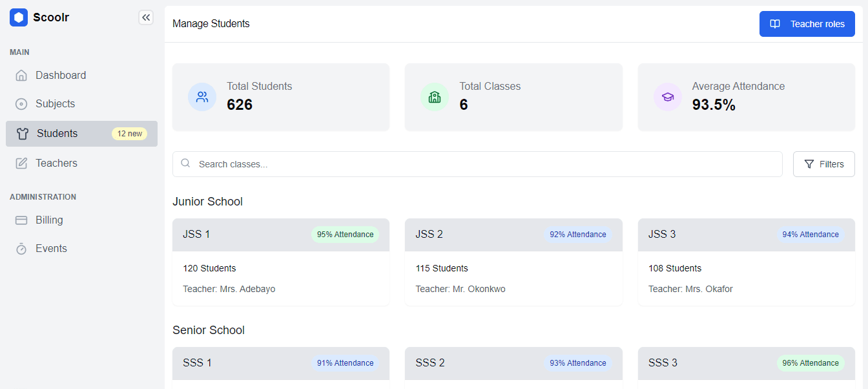Click the Dashboard home icon
This screenshot has width=868, height=389.
click(x=21, y=76)
